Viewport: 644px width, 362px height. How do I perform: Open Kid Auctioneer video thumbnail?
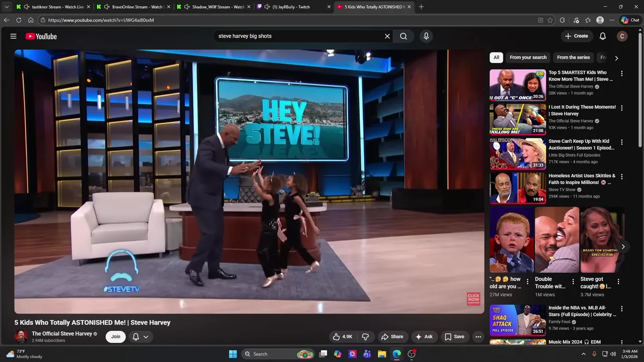point(518,153)
